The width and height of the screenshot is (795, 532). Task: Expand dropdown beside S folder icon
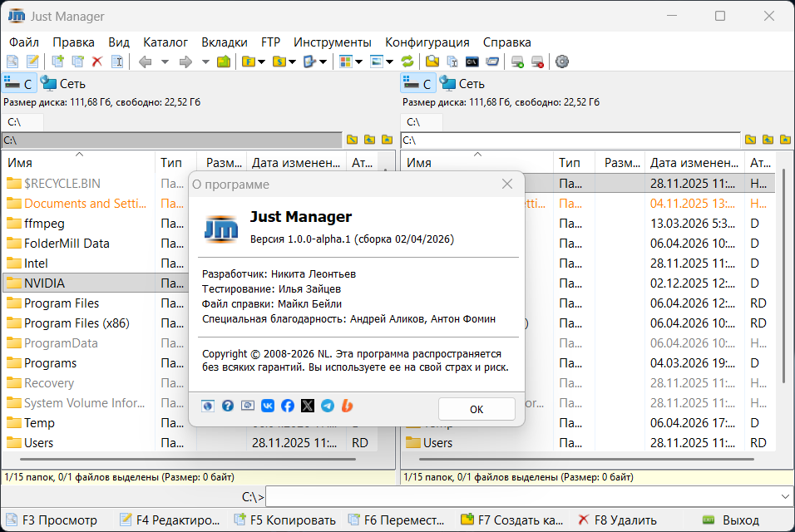[292, 62]
